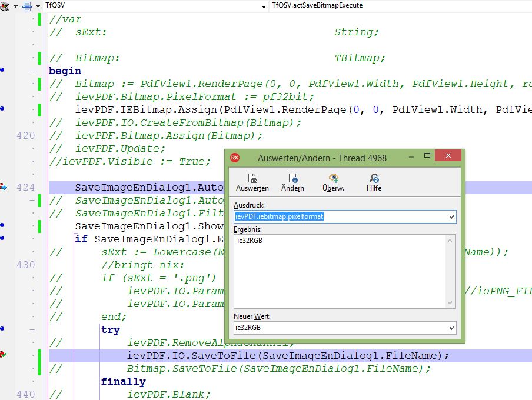This screenshot has width=532, height=400.
Task: Click the line number 420 in gutter
Action: point(26,136)
